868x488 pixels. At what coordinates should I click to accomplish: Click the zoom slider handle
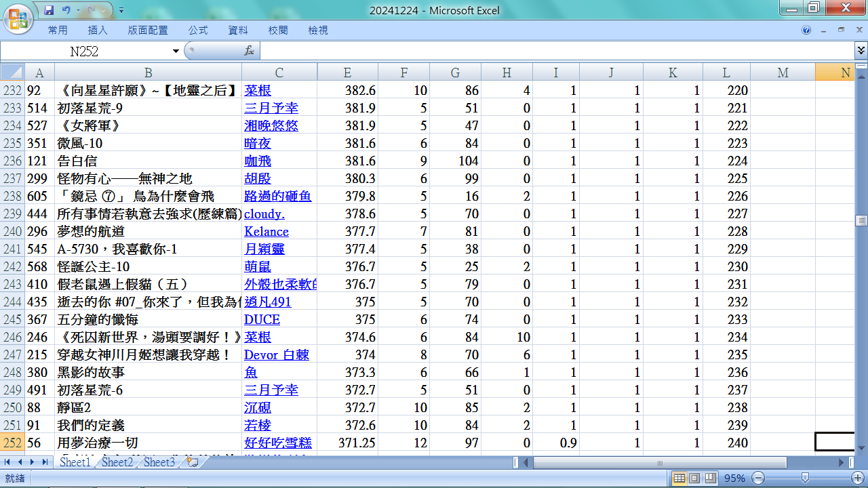tap(804, 479)
